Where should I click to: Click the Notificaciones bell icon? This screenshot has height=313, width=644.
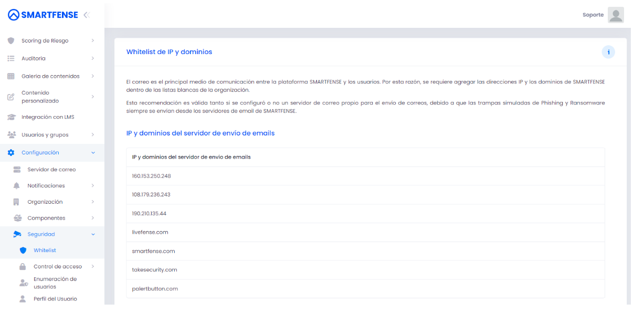coord(17,186)
